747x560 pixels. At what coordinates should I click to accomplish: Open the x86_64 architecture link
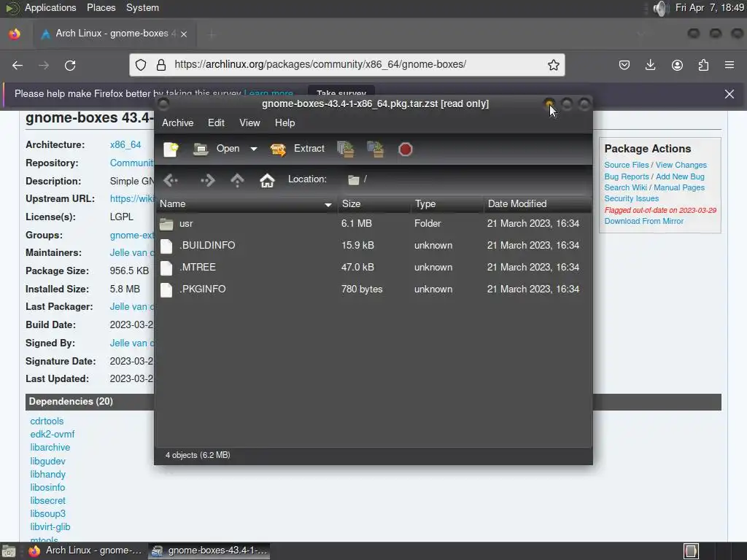(125, 145)
